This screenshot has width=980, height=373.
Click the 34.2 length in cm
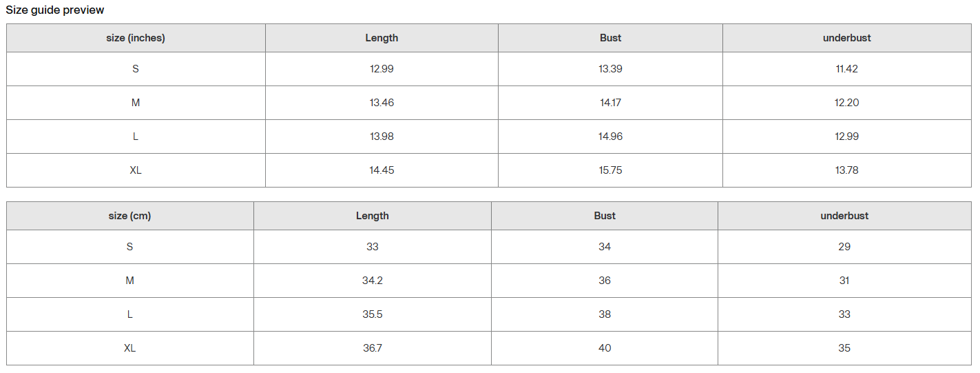click(373, 281)
